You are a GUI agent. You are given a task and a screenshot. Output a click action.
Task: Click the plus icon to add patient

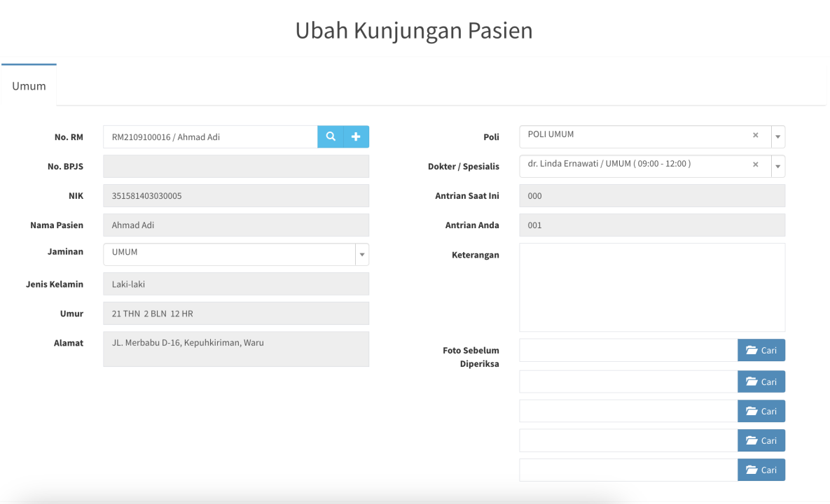(x=356, y=137)
